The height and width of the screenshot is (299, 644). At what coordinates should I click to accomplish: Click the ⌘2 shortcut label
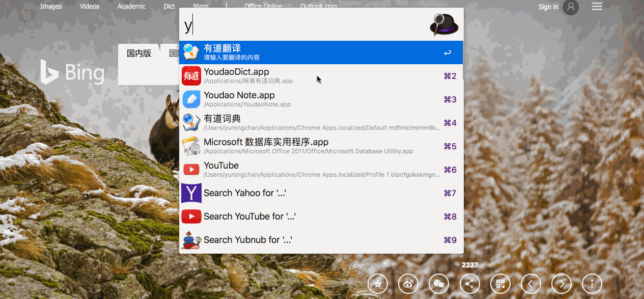[450, 76]
